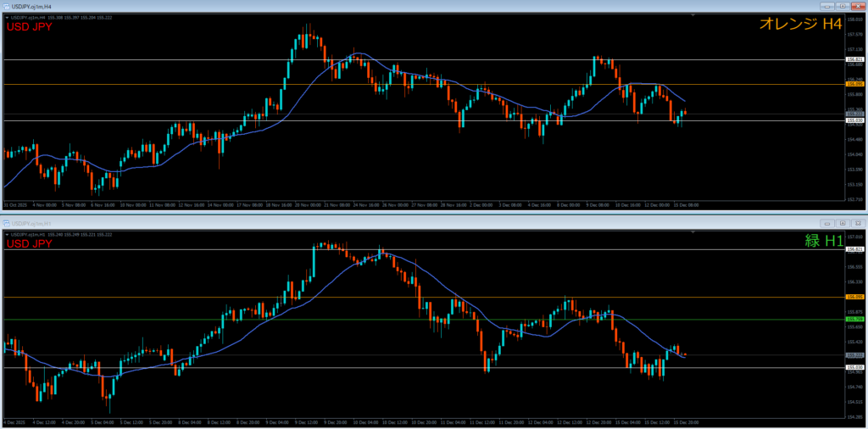Screen dimensions: 868x429
Task: Restore the H1 chart window
Action: pos(844,223)
